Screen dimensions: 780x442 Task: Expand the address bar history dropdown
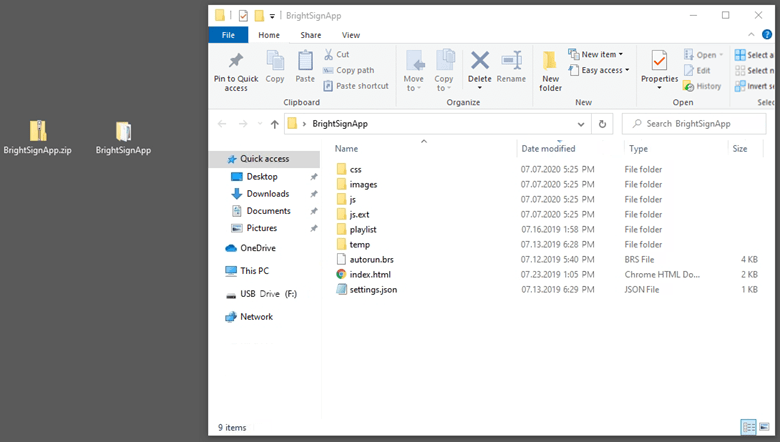coord(581,124)
